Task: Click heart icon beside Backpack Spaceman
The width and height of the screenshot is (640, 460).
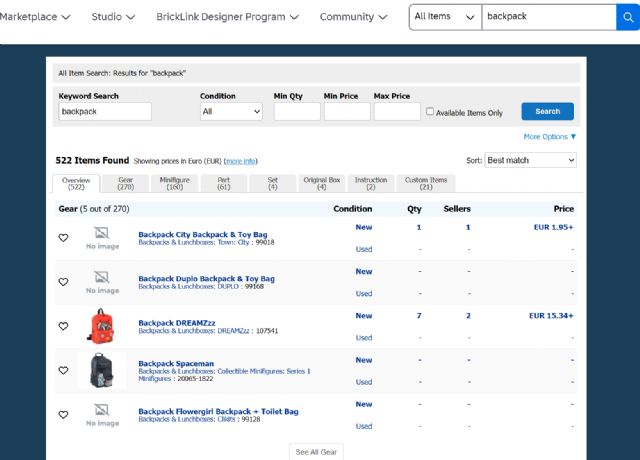Action: 63,370
